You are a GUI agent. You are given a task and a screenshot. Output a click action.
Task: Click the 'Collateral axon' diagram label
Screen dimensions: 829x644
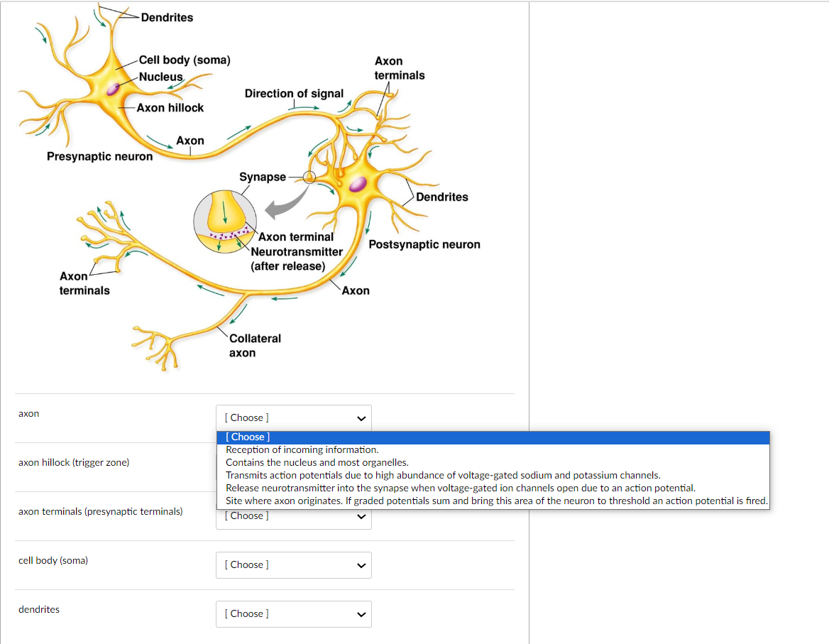[253, 344]
